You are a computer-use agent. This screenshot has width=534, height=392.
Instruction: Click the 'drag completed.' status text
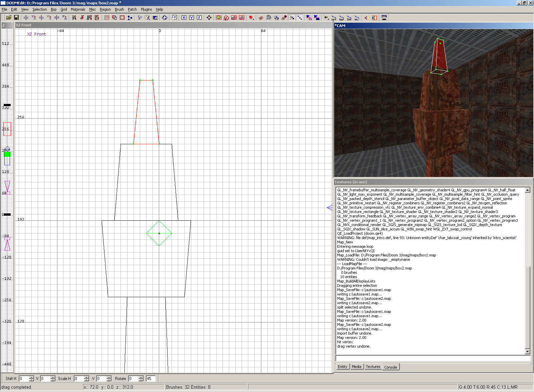click(17, 387)
